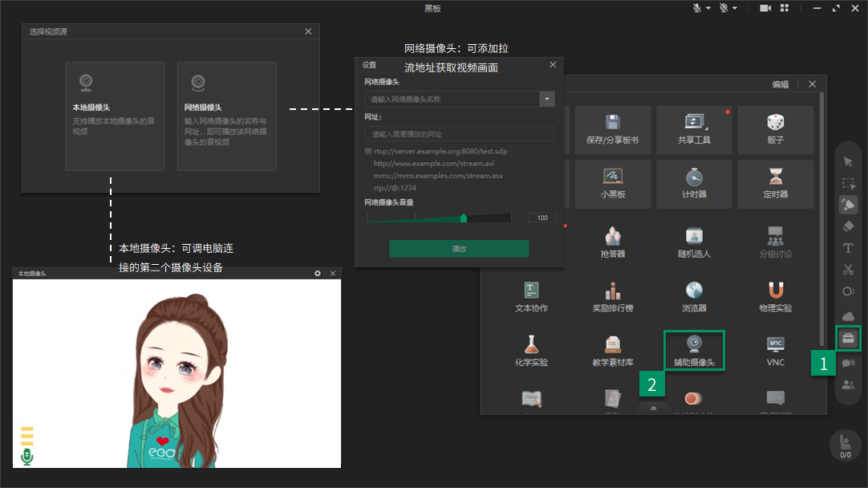The width and height of the screenshot is (868, 488).
Task: Roll the 骰子 dice tool
Action: tap(776, 129)
